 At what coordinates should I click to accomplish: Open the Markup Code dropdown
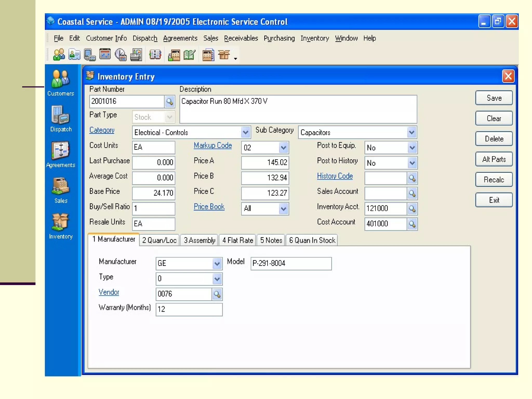coord(283,148)
